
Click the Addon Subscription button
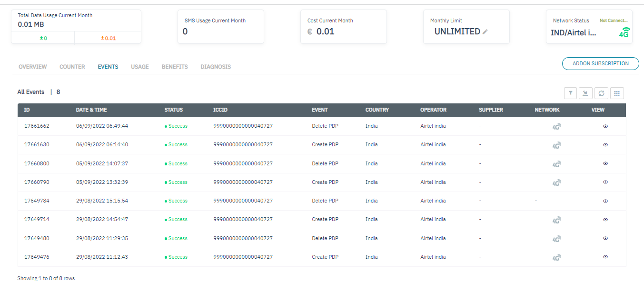tap(600, 63)
